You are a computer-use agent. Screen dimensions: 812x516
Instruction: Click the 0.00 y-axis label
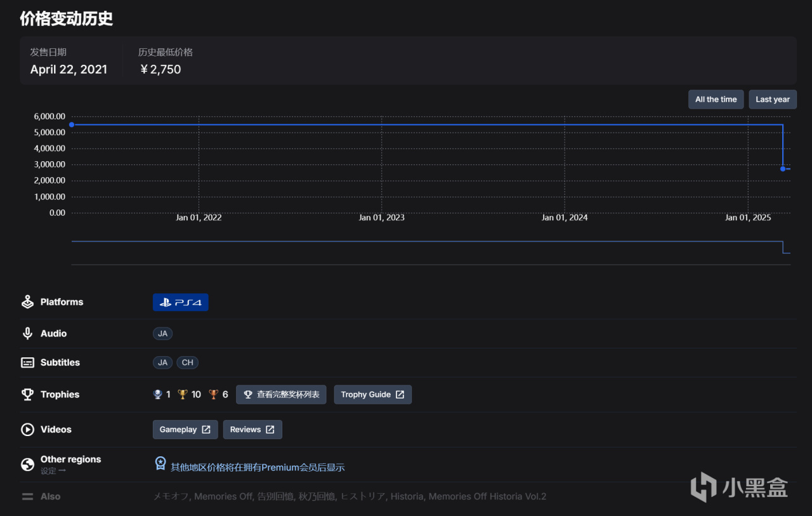57,213
